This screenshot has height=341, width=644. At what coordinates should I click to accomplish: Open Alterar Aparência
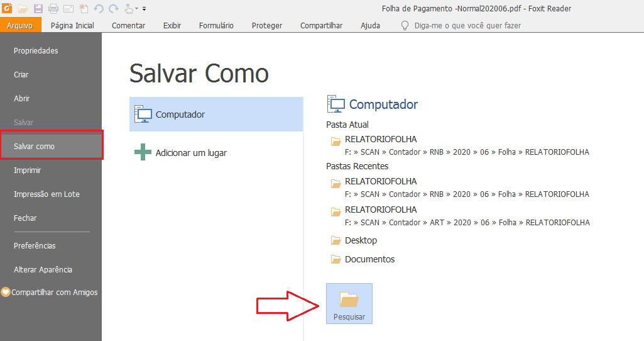[x=51, y=269]
